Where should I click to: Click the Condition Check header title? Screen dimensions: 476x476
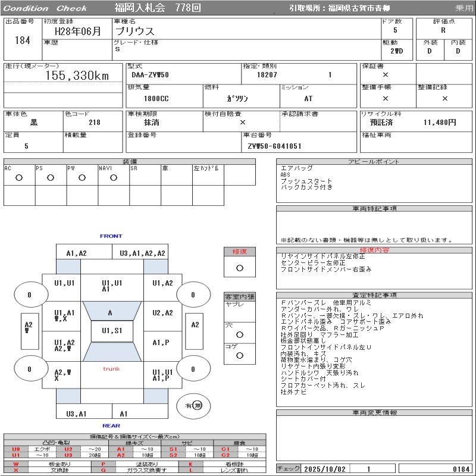[x=46, y=8]
